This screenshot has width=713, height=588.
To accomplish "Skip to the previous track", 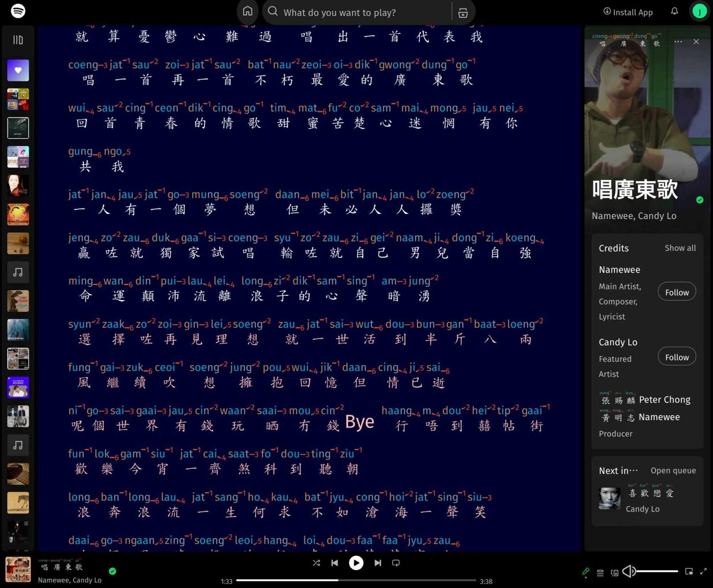I will point(335,563).
